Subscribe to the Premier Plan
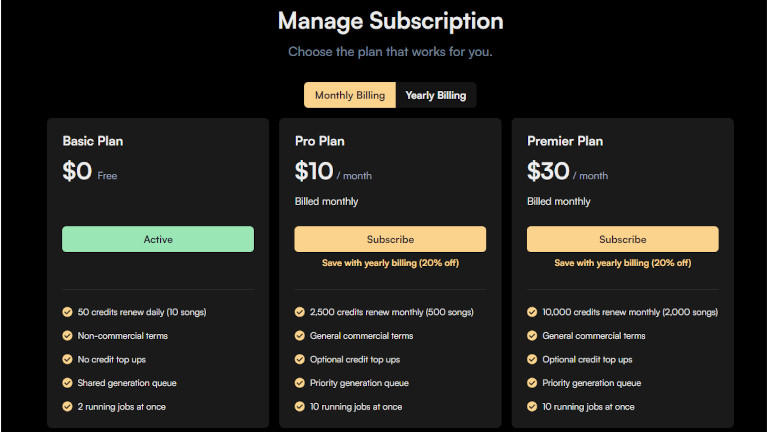This screenshot has width=768, height=432. click(622, 239)
